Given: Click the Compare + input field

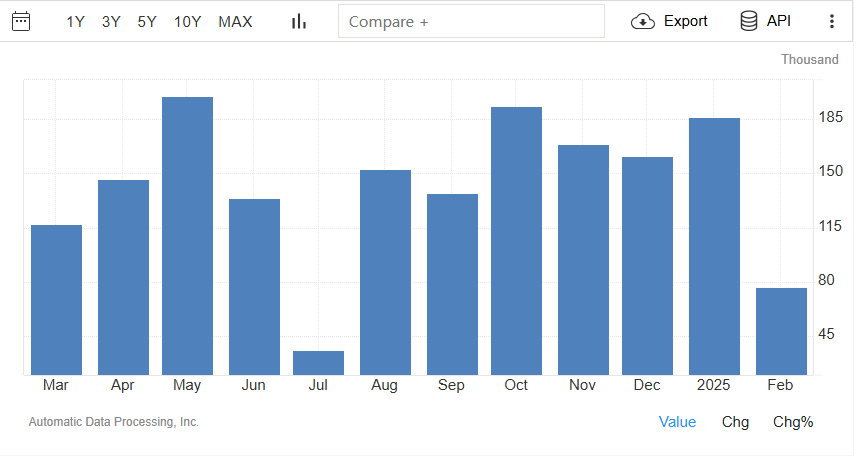Looking at the screenshot, I should [x=471, y=21].
